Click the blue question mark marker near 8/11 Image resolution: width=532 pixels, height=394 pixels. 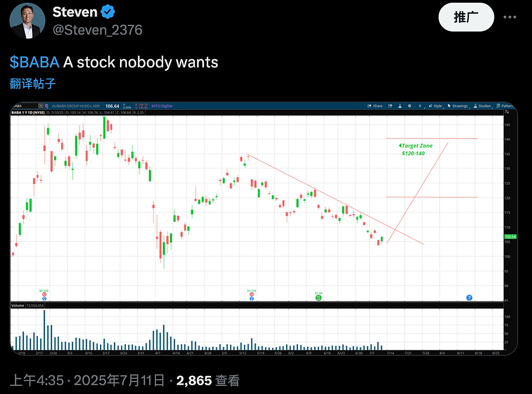469,298
